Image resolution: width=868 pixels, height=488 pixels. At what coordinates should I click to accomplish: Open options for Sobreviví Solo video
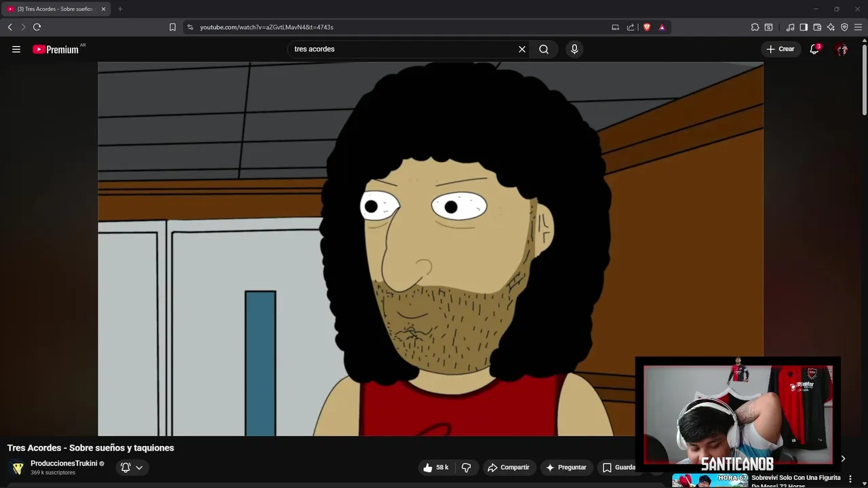coord(850,479)
